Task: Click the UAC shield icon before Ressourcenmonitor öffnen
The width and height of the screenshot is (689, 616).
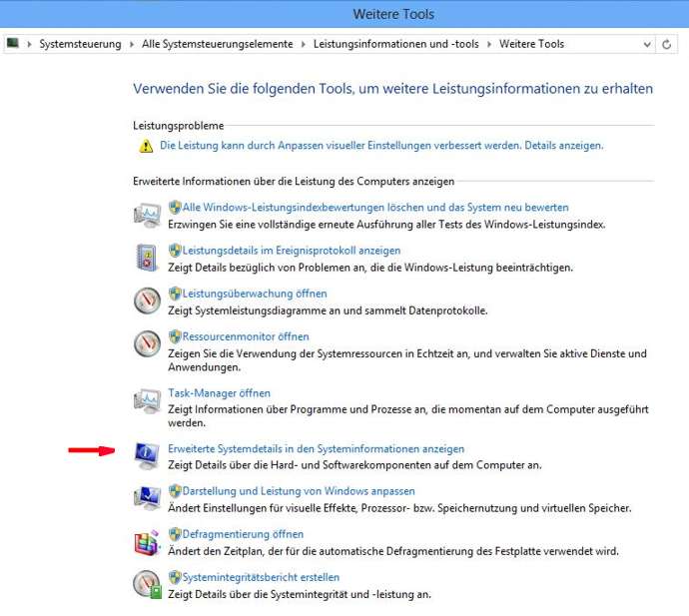Action: 175,336
